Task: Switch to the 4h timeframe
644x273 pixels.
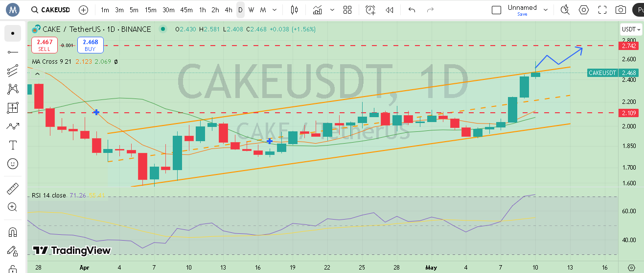Action: click(229, 10)
